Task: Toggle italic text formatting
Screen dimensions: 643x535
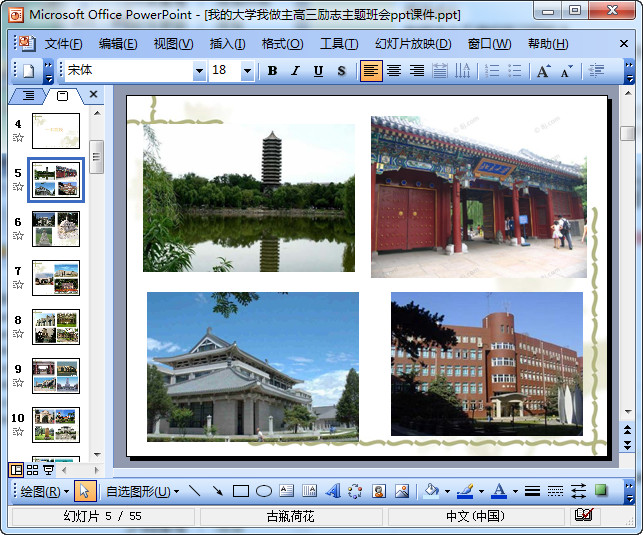Action: click(295, 71)
